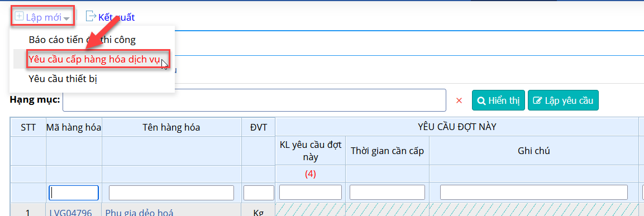Click the plus icon beside Lập mới
The width and height of the screenshot is (644, 216).
coord(20,16)
